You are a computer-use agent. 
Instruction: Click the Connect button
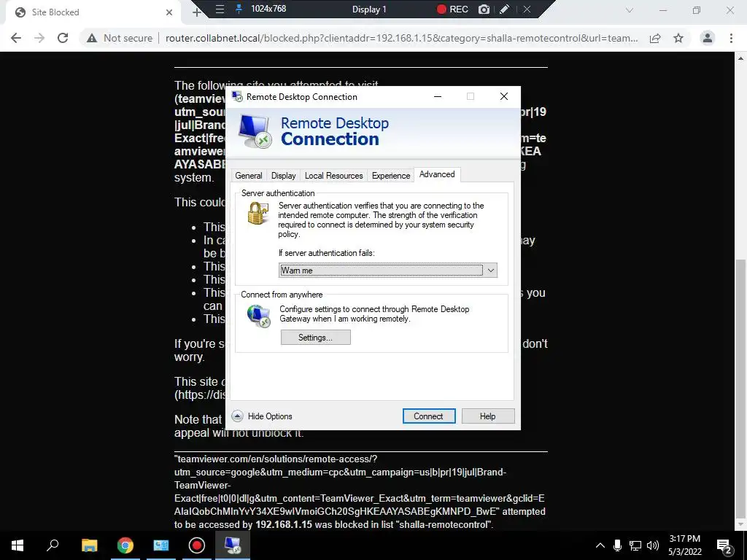point(429,416)
